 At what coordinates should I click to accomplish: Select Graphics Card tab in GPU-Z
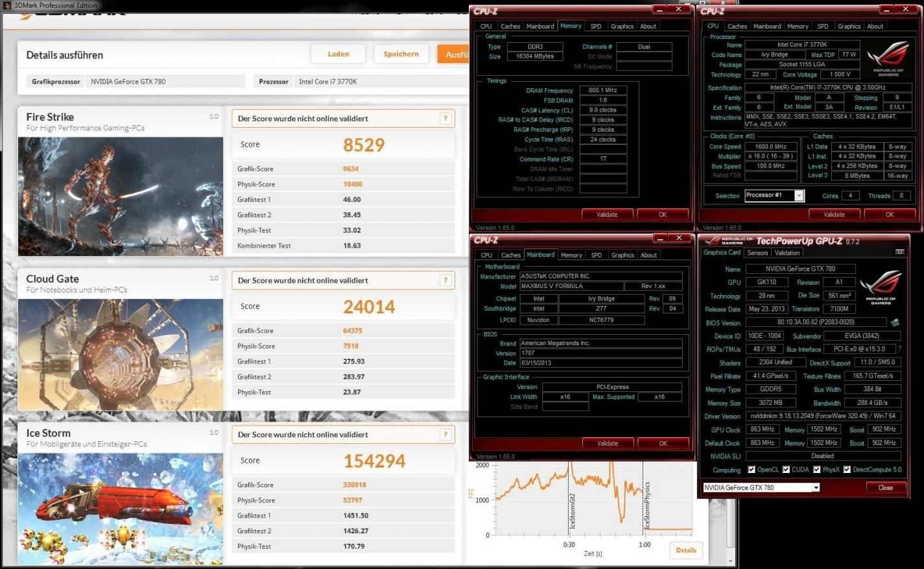click(x=722, y=252)
